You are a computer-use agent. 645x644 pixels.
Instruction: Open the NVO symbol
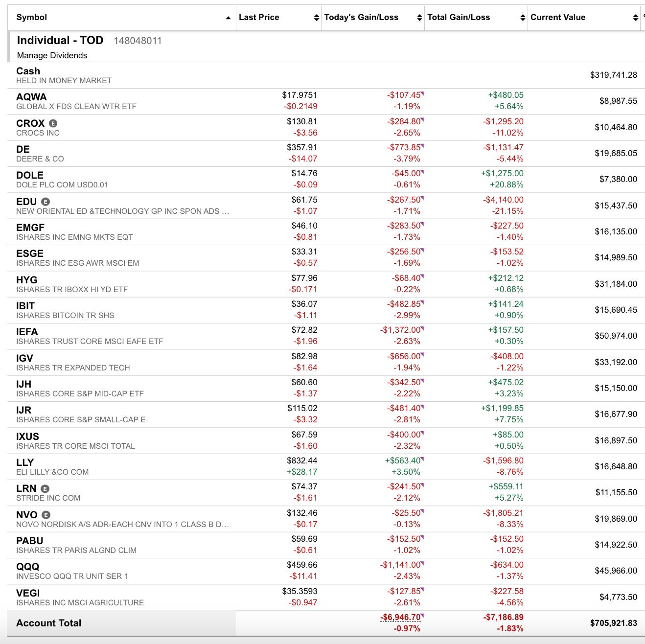tap(27, 515)
